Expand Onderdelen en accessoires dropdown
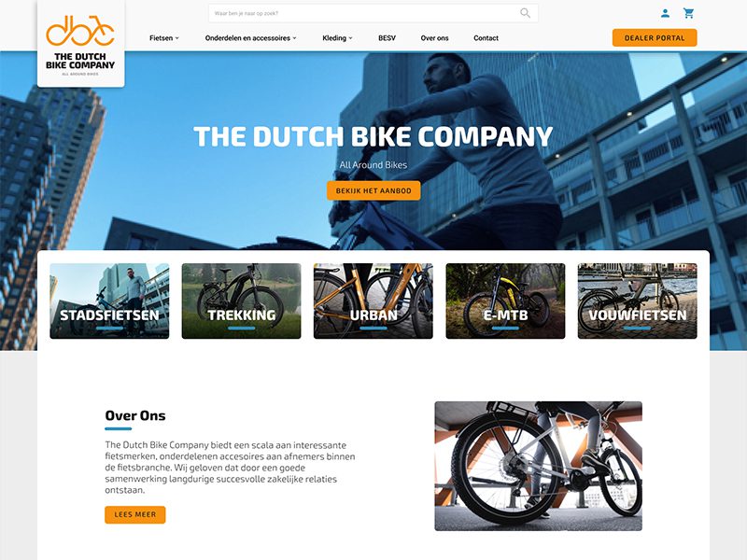Image resolution: width=747 pixels, height=560 pixels. point(250,38)
